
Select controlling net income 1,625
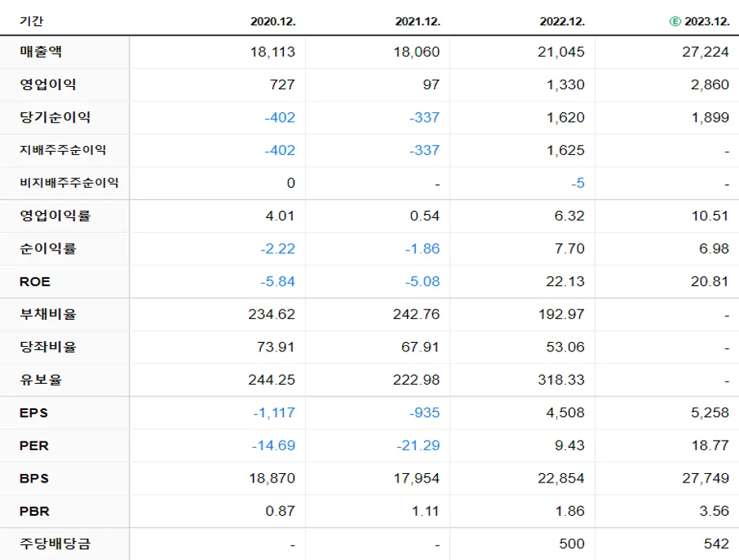(566, 150)
